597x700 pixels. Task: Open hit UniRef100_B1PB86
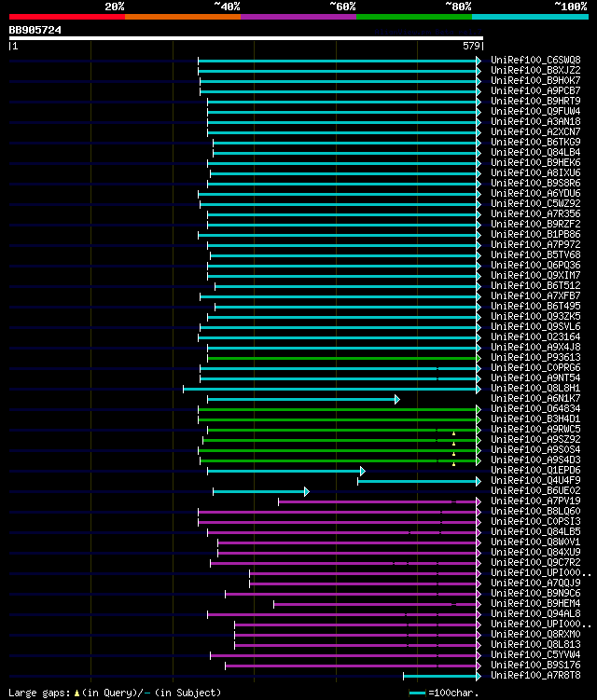(x=535, y=234)
